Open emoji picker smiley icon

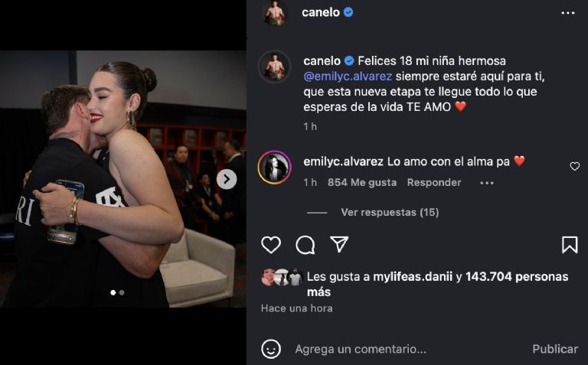pyautogui.click(x=271, y=349)
